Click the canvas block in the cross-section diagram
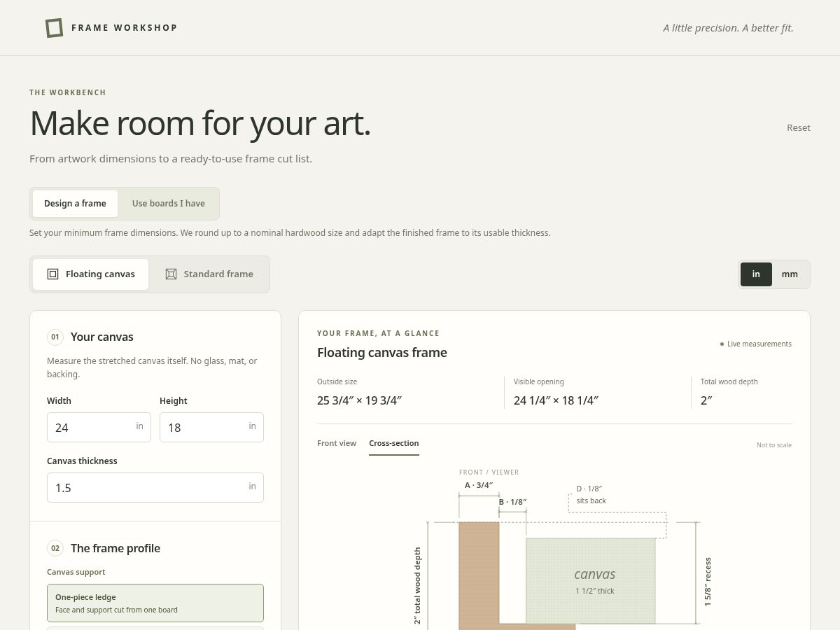Image resolution: width=840 pixels, height=630 pixels. pyautogui.click(x=591, y=580)
